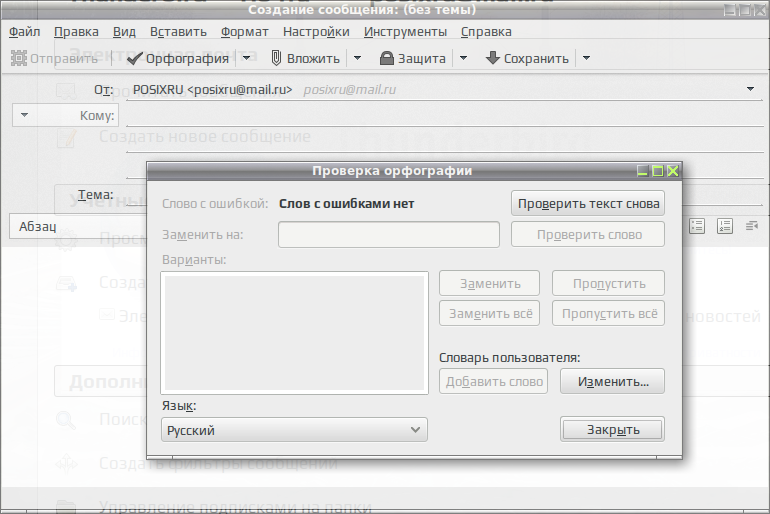Click the Заменить button
This screenshot has width=770, height=514.
tap(489, 284)
